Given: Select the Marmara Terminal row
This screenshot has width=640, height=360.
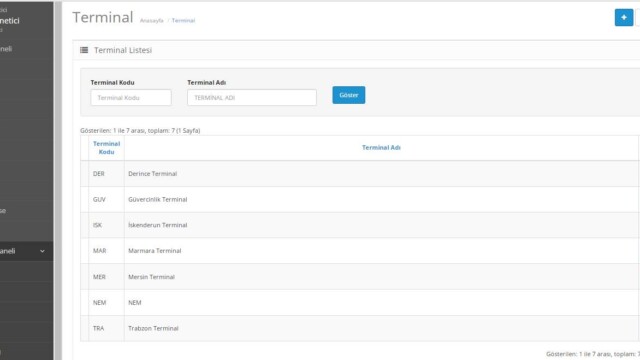Looking at the screenshot, I should coord(360,251).
